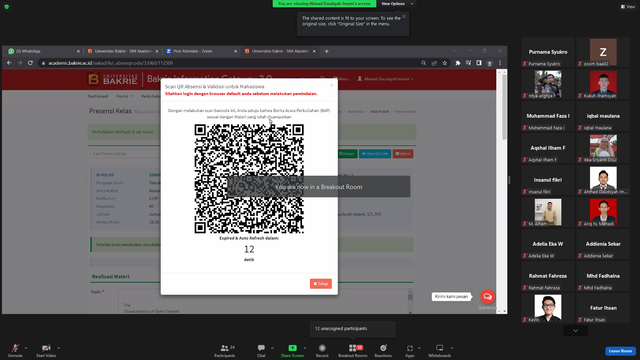Expand video options arrow beside Start Video

click(58, 348)
